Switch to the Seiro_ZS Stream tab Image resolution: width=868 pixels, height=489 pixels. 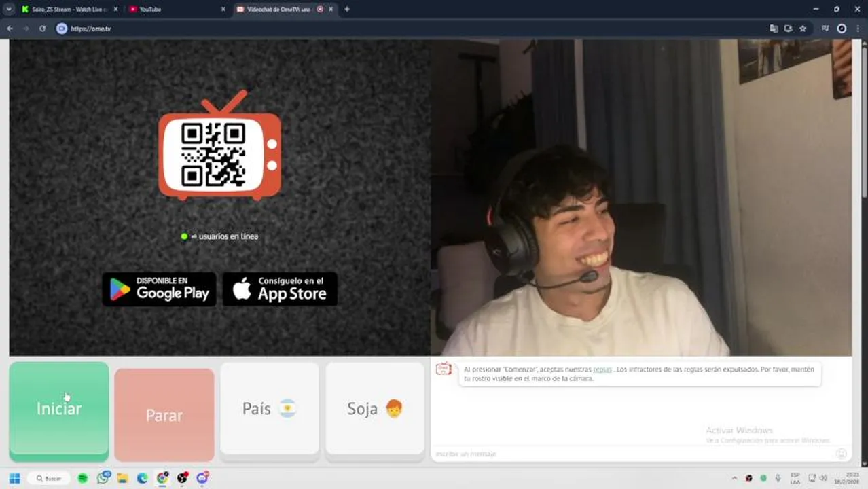(68, 10)
